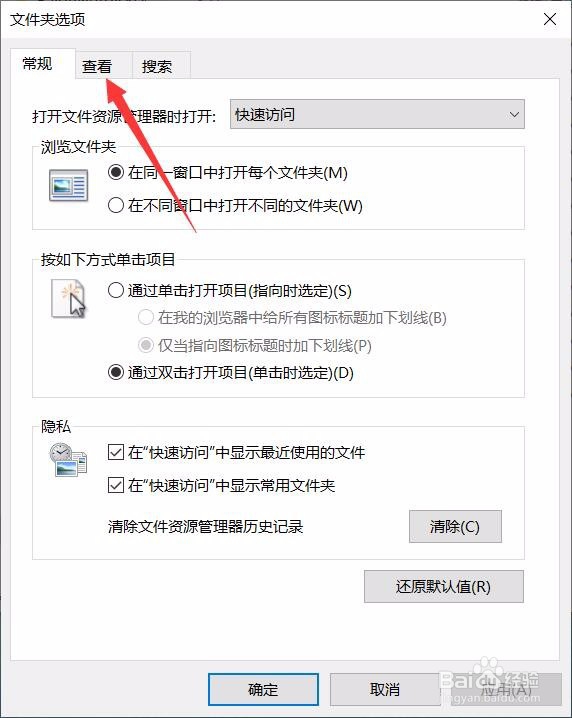Confirm with the 确定 button

(263, 689)
